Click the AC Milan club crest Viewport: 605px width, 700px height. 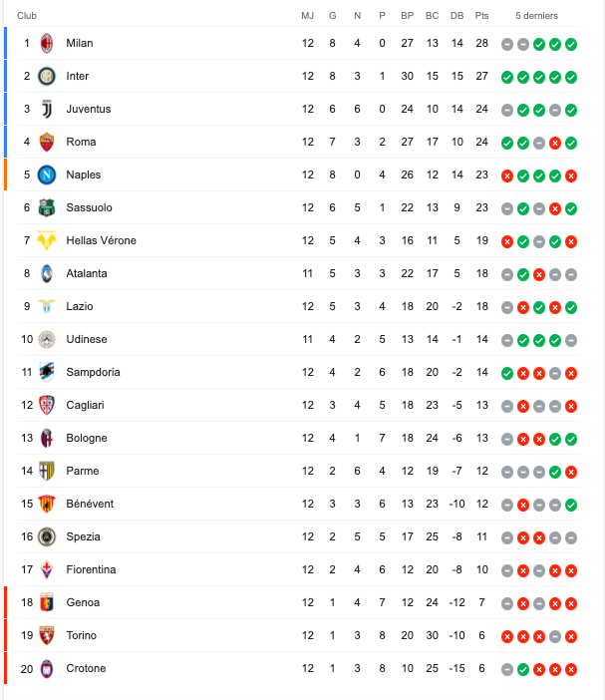pos(47,43)
